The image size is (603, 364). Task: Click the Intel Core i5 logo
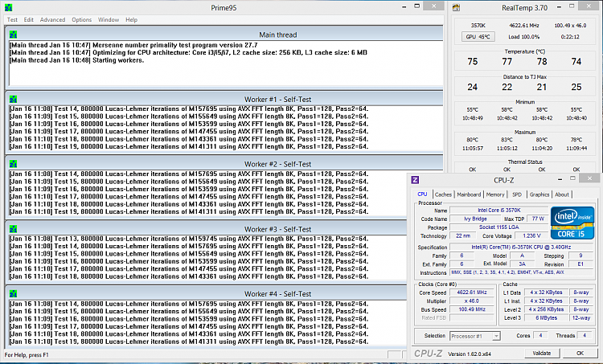572,223
